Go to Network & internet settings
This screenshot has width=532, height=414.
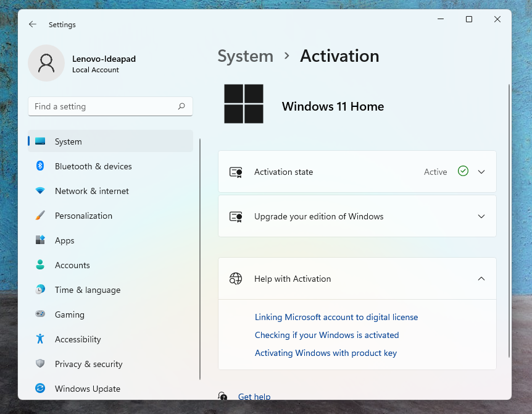pyautogui.click(x=110, y=191)
